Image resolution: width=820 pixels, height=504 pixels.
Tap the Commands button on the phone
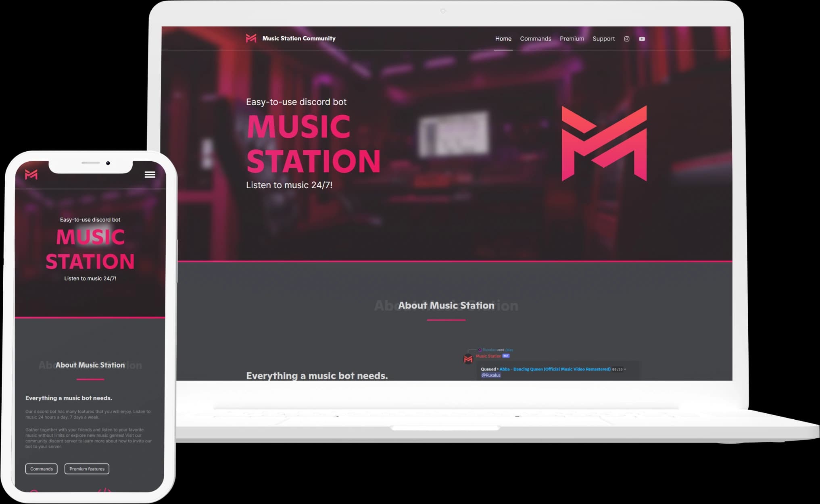[42, 469]
